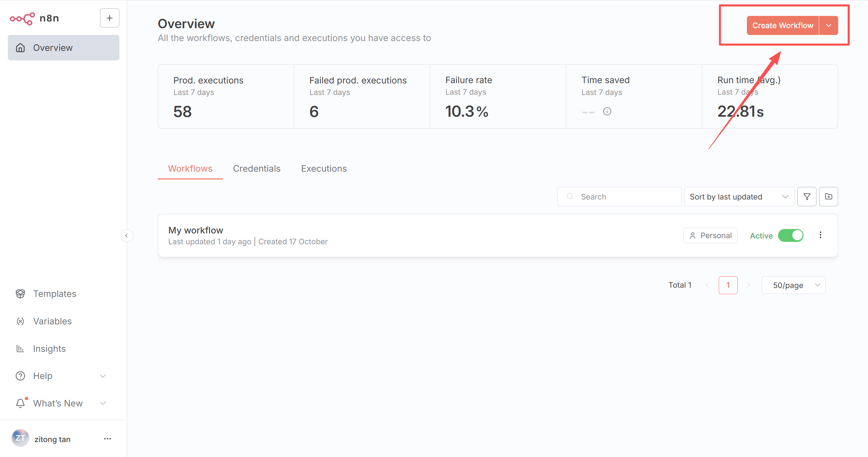Open My workflow three-dot actions menu
This screenshot has height=457, width=868.
click(x=820, y=235)
